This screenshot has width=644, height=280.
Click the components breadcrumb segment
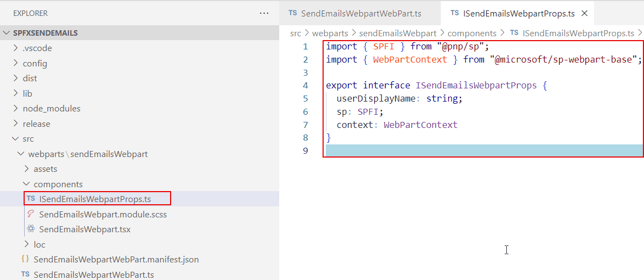click(472, 33)
